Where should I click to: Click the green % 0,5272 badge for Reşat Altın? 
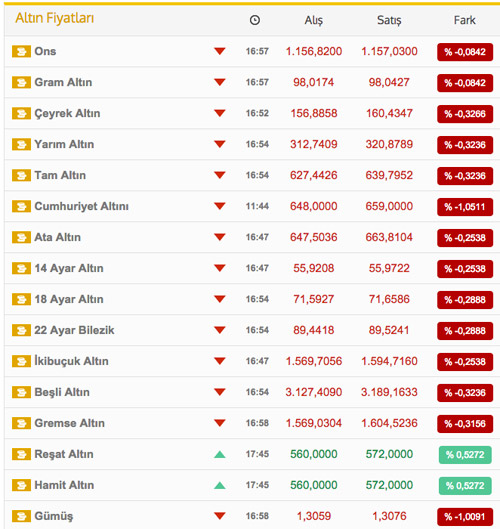click(x=465, y=455)
